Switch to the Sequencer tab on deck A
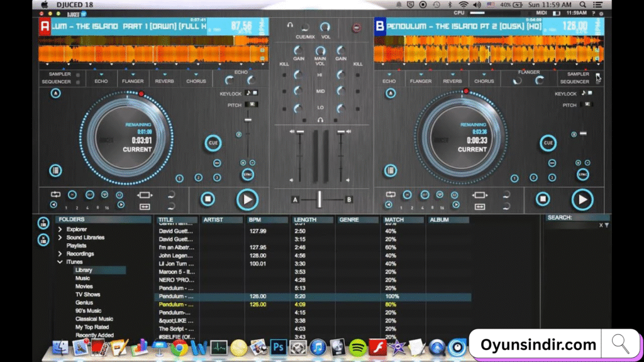This screenshot has width=644, height=362. coord(56,82)
